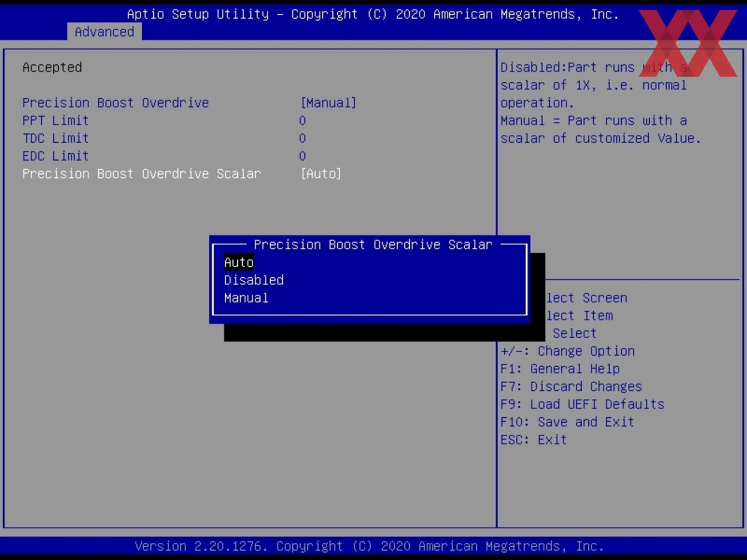Screen dimensions: 747x560
Task: Click the F1: General Help hint
Action: (x=560, y=369)
